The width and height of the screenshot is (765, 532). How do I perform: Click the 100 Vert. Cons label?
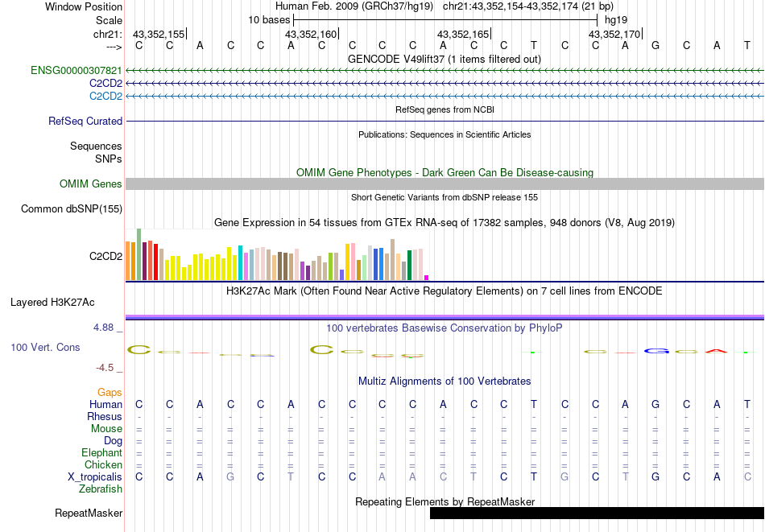(x=45, y=347)
